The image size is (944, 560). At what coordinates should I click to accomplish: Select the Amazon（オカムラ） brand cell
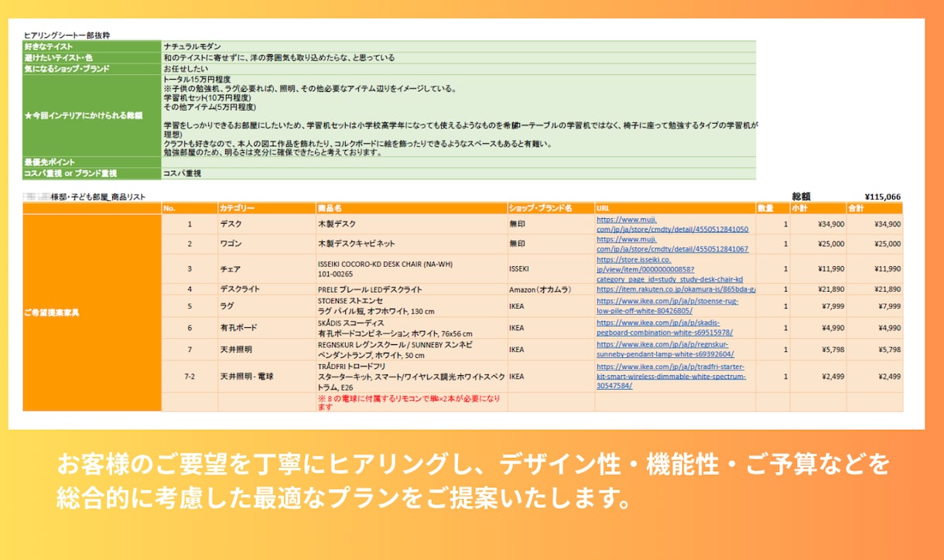click(x=551, y=289)
